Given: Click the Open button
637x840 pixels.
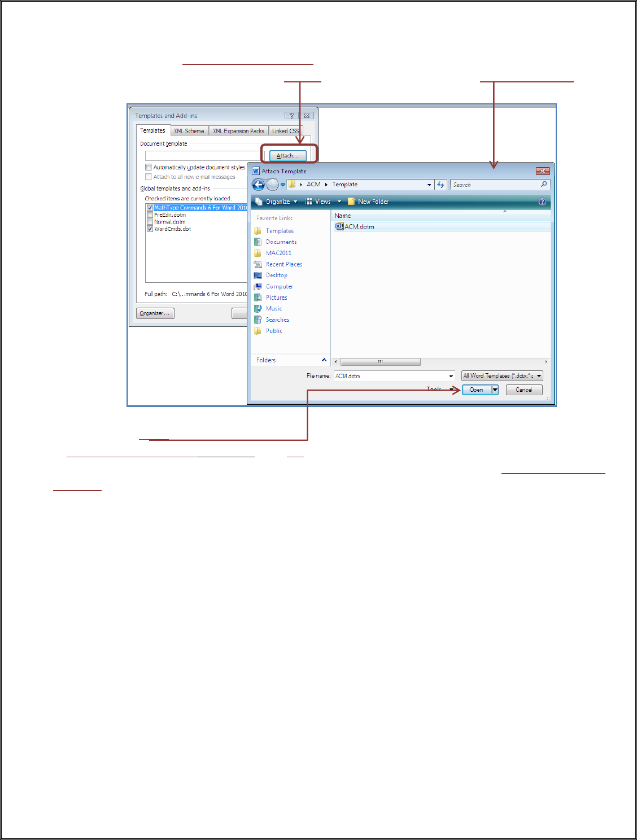Looking at the screenshot, I should [x=476, y=390].
